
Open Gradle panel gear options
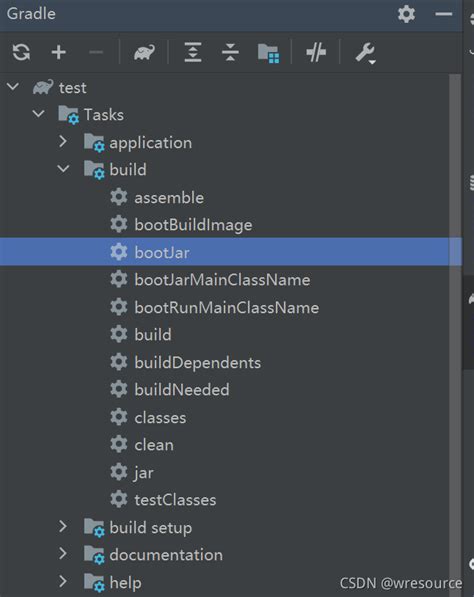[x=406, y=14]
